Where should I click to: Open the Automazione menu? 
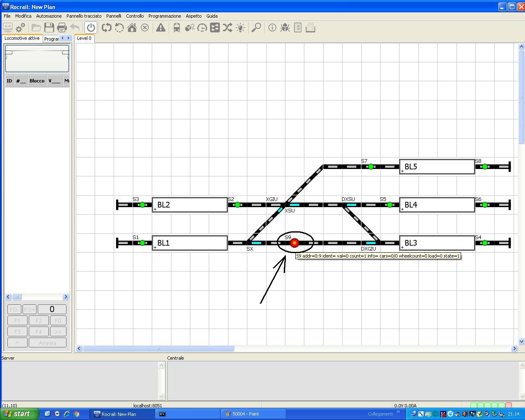[49, 16]
